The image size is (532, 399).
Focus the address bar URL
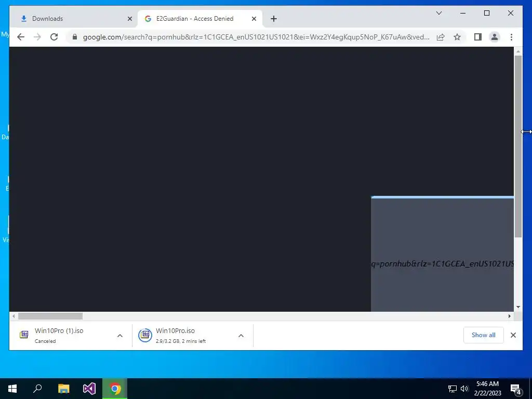point(256,37)
